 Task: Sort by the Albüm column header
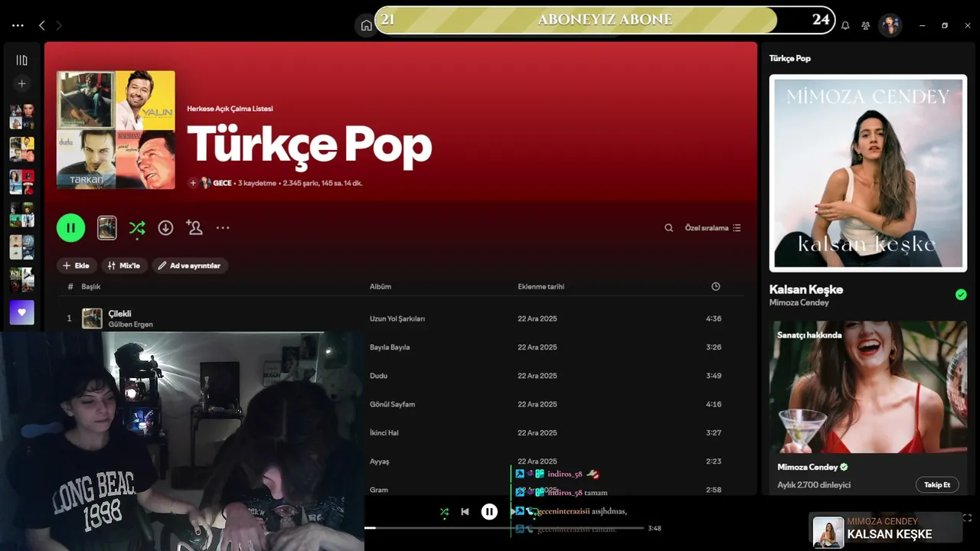(x=381, y=287)
